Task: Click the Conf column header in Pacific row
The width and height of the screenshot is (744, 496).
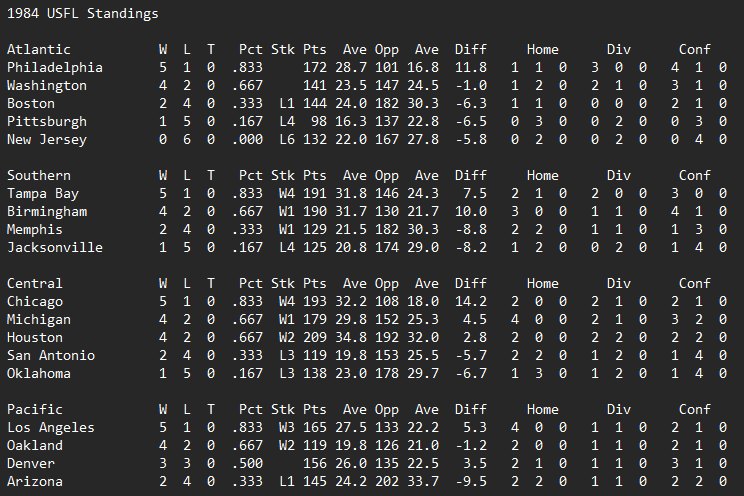Action: [695, 409]
